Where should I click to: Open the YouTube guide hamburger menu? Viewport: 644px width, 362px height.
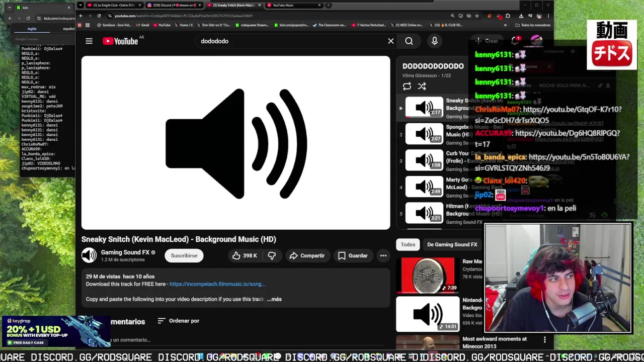point(89,41)
